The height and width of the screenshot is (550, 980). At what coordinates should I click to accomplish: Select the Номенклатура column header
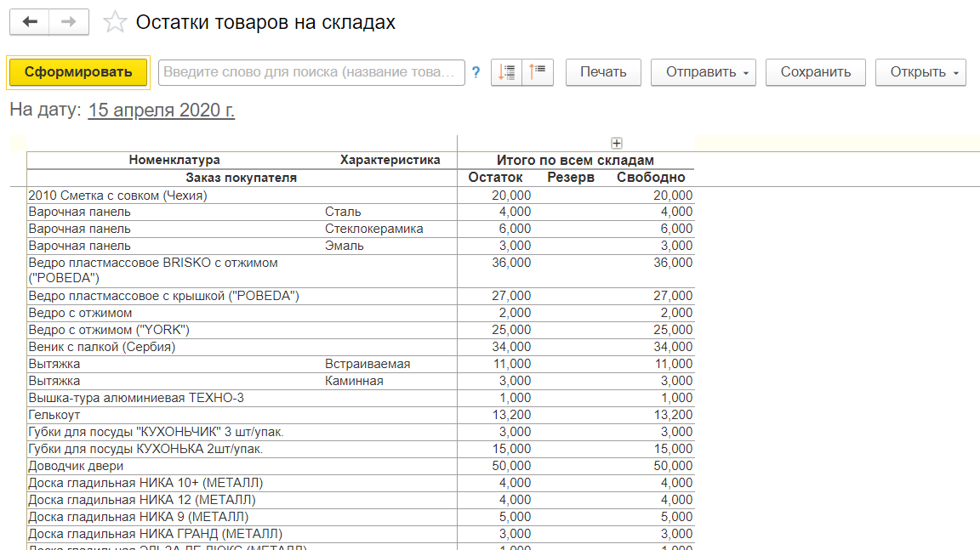pyautogui.click(x=174, y=160)
